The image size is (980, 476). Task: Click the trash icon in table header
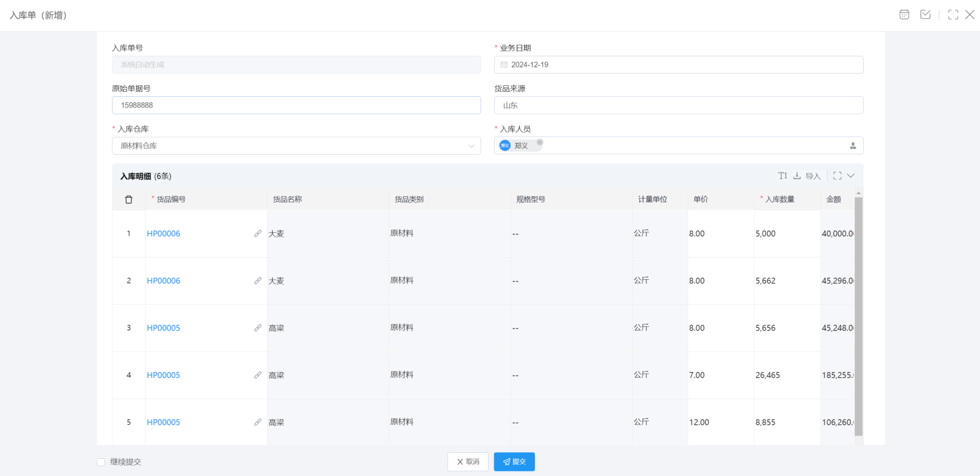click(x=129, y=200)
